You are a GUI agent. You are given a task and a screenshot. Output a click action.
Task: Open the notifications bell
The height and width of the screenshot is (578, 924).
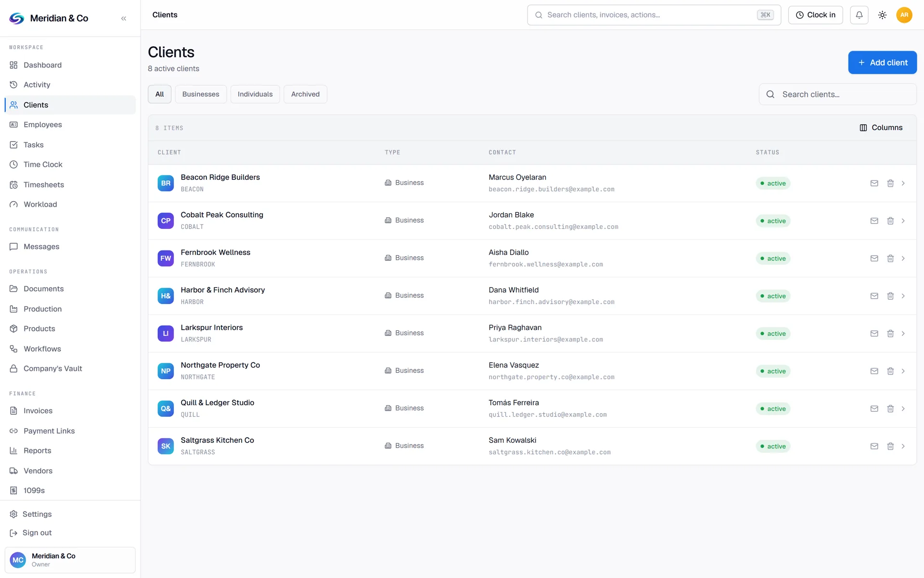point(859,15)
